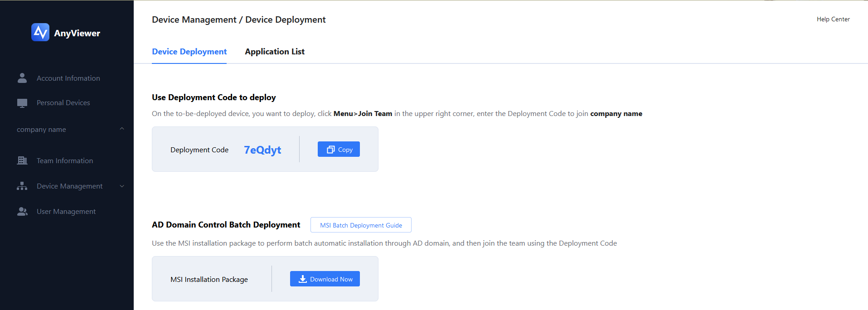Open Personal Devices label in sidebar
Screen dimensions: 868x310
63,103
